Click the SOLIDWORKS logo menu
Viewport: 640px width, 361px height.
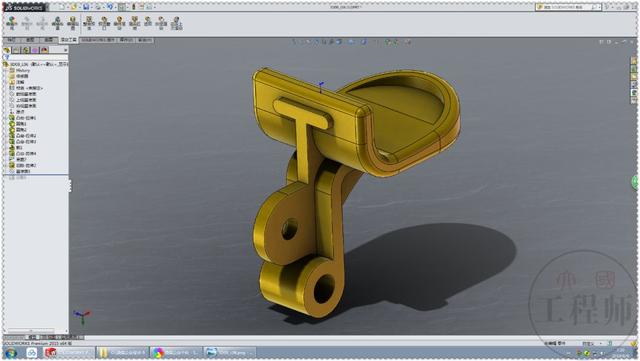[24, 7]
